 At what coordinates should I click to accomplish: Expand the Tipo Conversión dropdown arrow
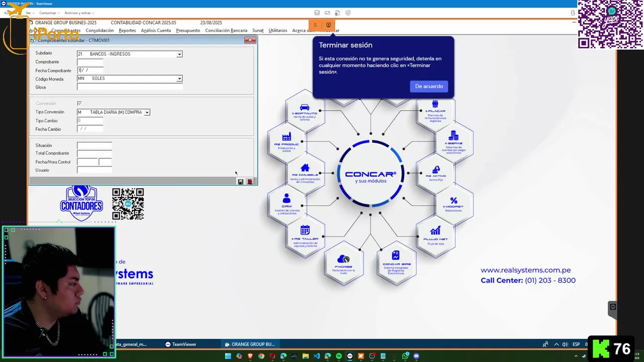tap(147, 113)
